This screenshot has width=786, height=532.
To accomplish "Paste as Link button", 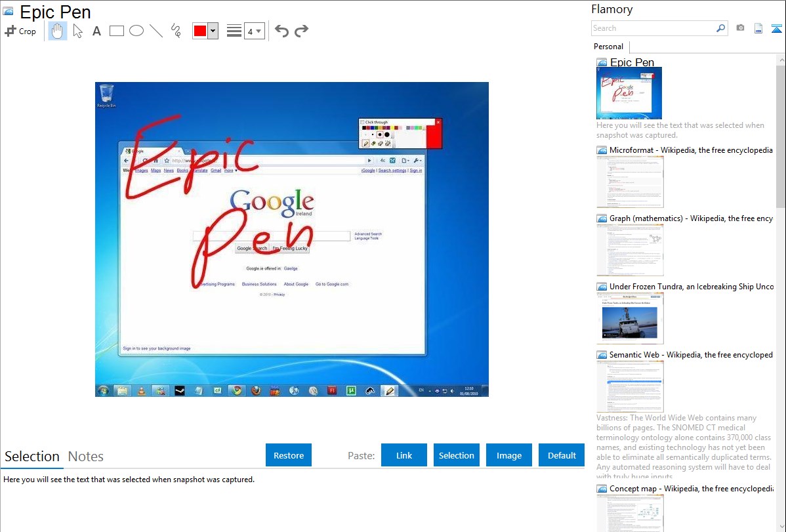I will [404, 455].
